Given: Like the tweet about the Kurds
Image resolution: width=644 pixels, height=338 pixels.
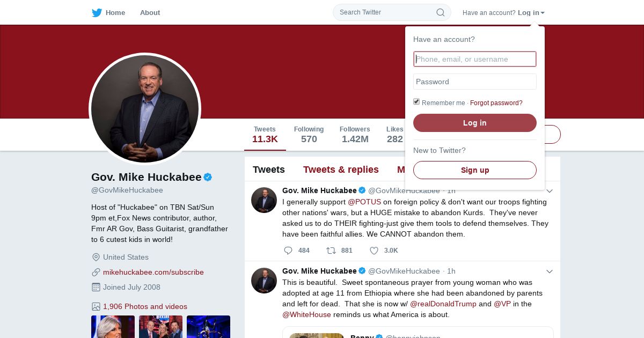Looking at the screenshot, I should pyautogui.click(x=374, y=251).
